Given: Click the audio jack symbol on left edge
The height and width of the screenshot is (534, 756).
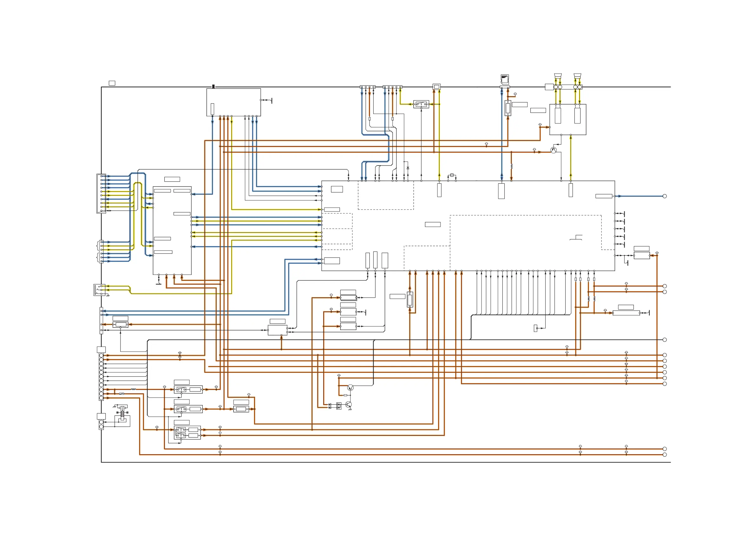Looking at the screenshot, I should point(99,290).
